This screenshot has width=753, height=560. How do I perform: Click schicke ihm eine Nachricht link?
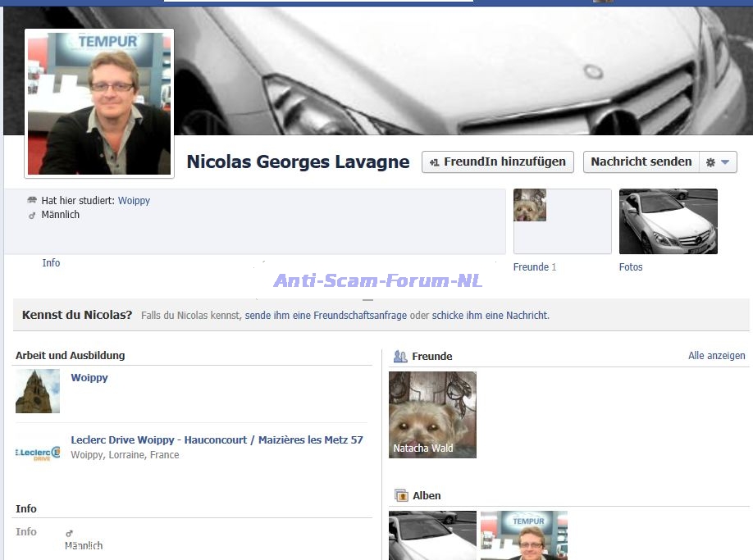(490, 316)
